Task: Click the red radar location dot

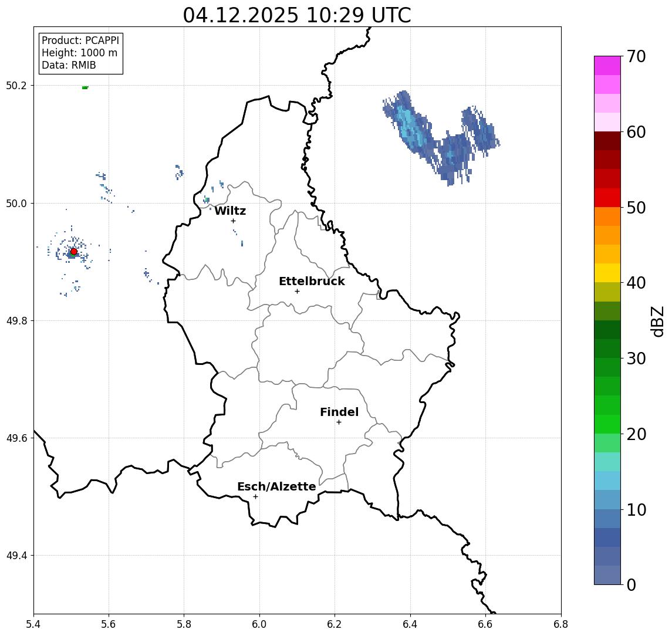Action: [x=74, y=252]
